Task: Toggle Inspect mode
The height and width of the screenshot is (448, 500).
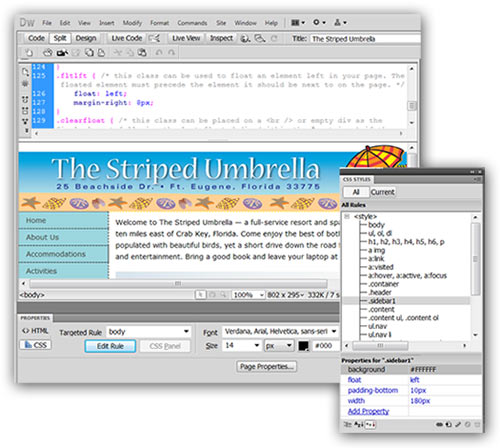Action: tap(221, 38)
